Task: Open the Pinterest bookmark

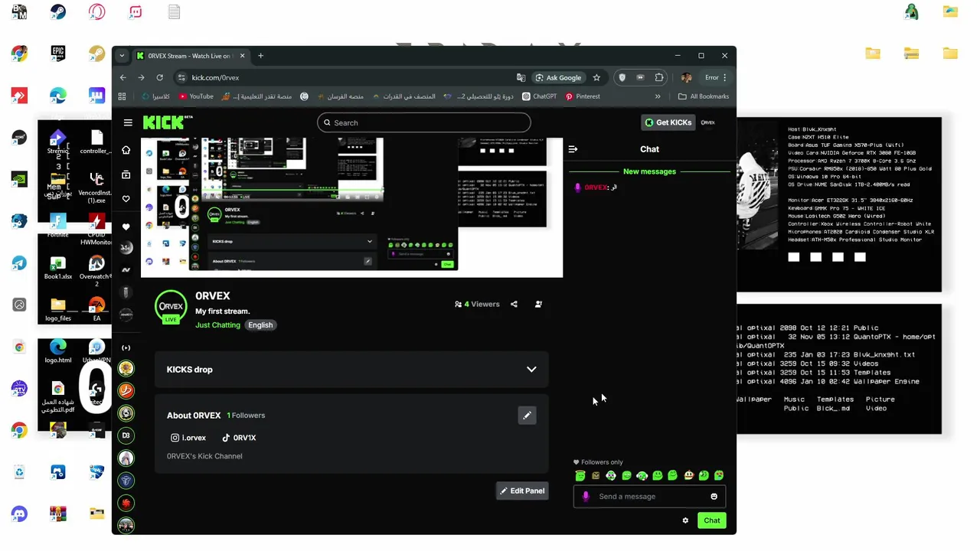Action: [x=583, y=96]
